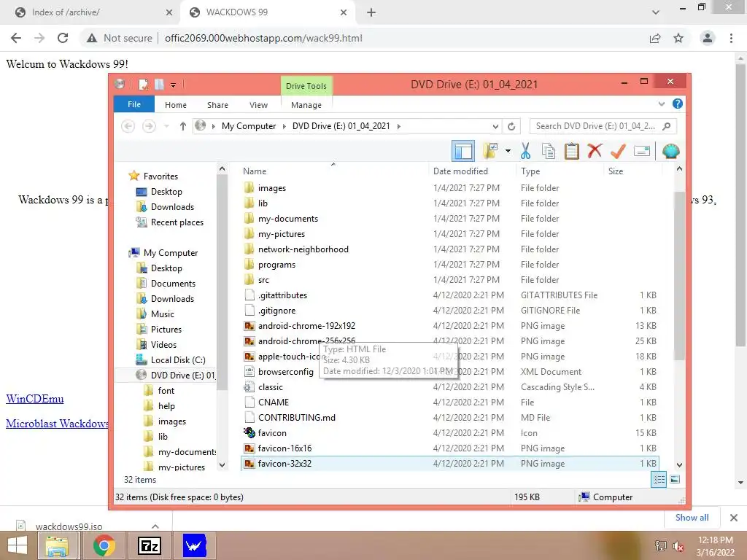
Task: Open the Microblast Wackdows link
Action: click(57, 424)
